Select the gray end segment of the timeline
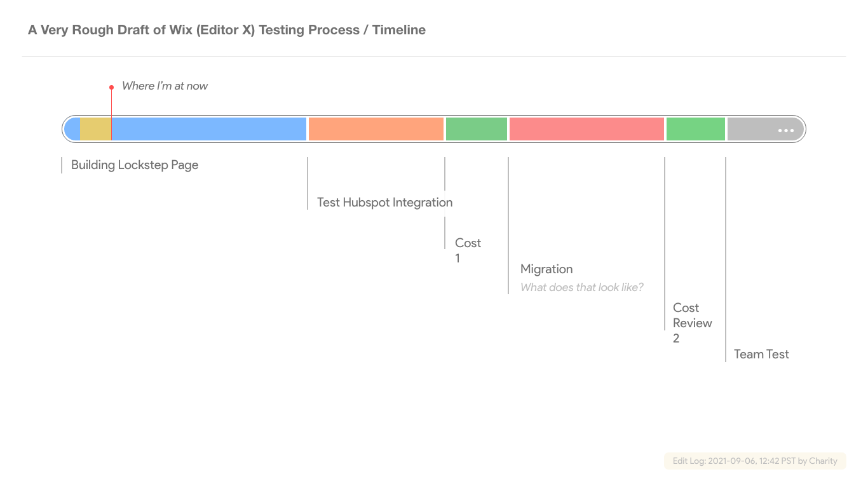Image resolution: width=868 pixels, height=488 pixels. point(753,129)
